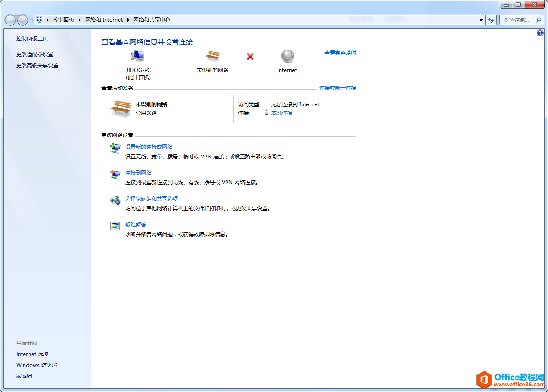Screen dimensions: 548x392
Task: Click 诊断并修复网络问题 description text
Action: (177, 234)
